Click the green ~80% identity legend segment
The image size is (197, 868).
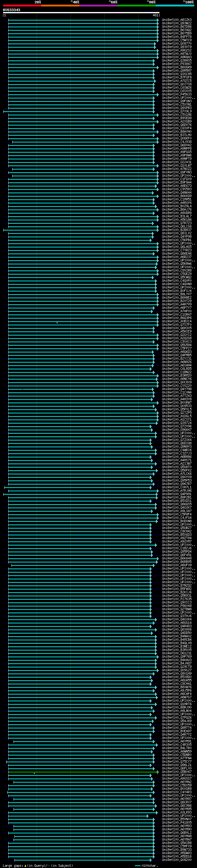[x=137, y=6]
